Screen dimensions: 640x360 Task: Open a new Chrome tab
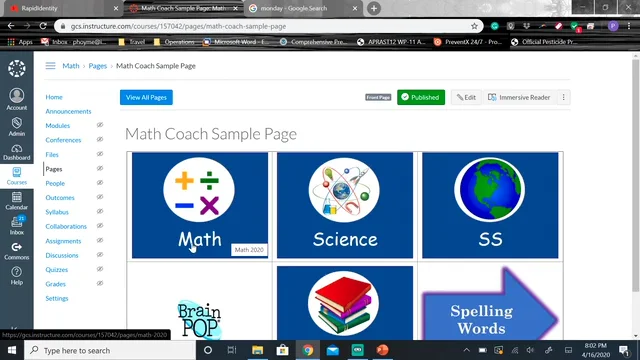(x=374, y=8)
